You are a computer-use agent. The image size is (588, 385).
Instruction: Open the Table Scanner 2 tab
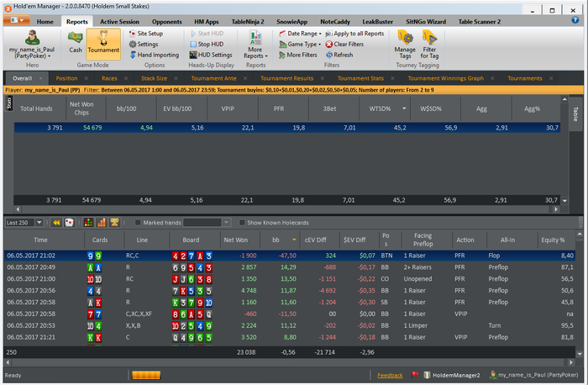click(480, 22)
